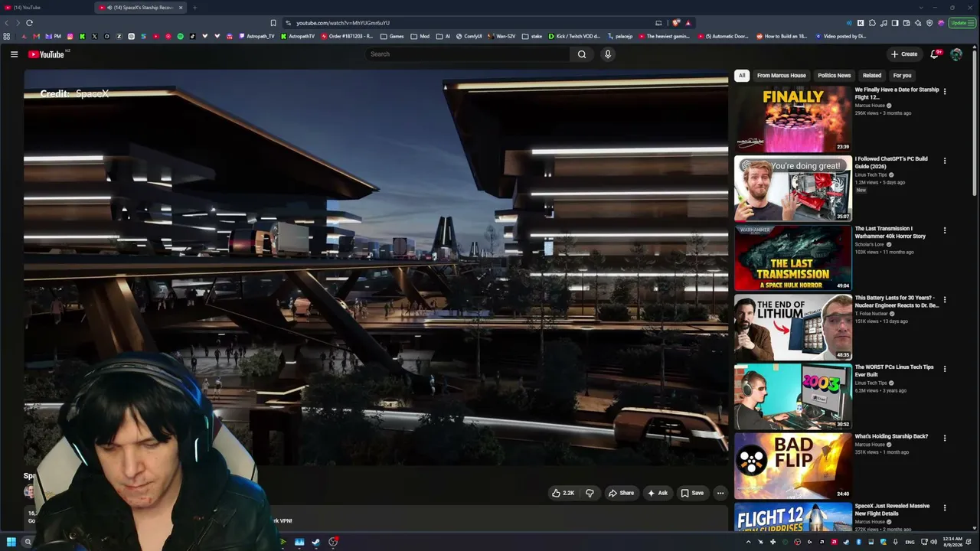Open the Astropath_TV Twitch bookmark
Viewport: 980px width, 551px height.
[x=256, y=36]
